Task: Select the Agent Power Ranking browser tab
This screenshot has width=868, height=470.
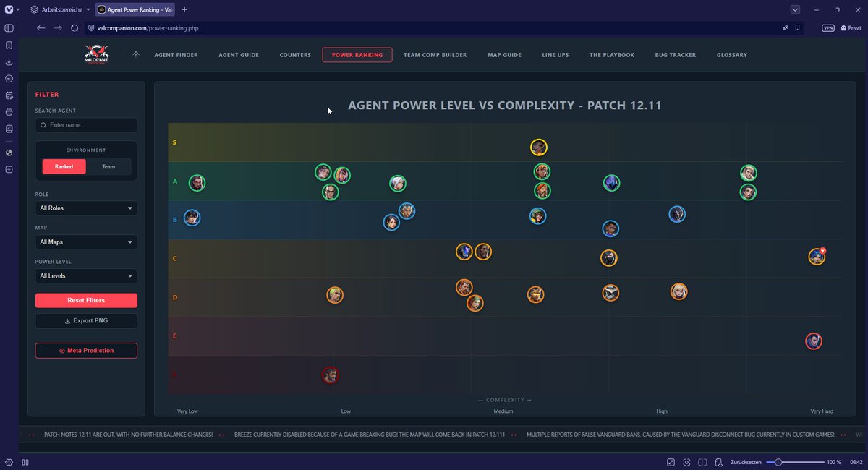Action: pyautogui.click(x=135, y=10)
